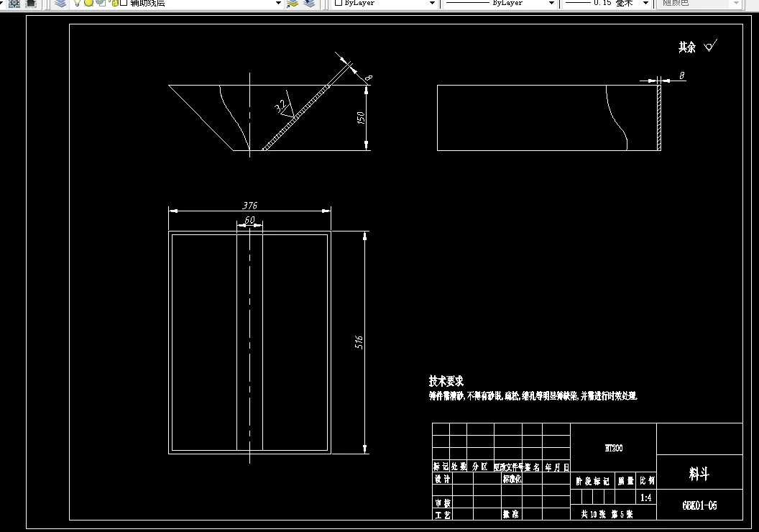Select the 分区 title block cell
Screen dimensions: 759x532
(479, 467)
